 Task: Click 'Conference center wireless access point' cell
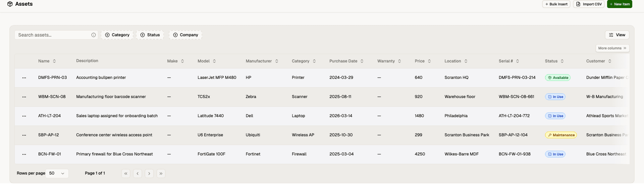pyautogui.click(x=114, y=135)
